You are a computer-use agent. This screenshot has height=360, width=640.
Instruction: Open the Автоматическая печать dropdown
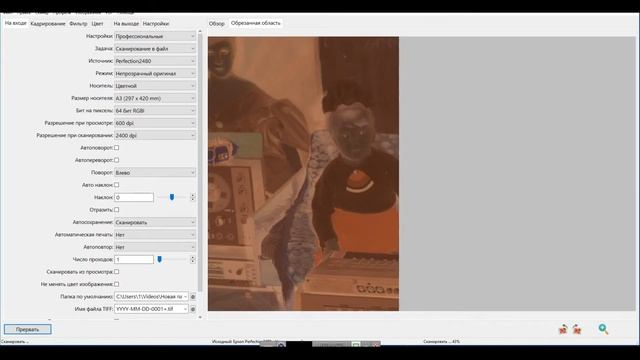point(155,235)
